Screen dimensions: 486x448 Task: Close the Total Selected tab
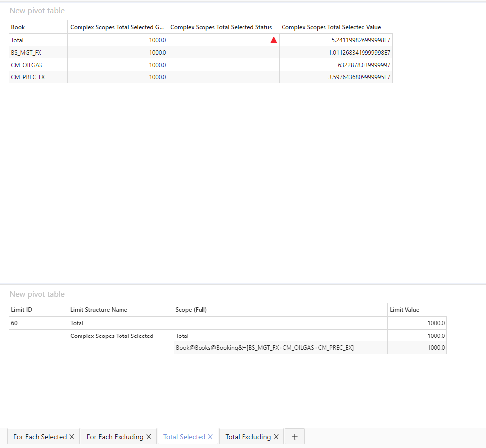pyautogui.click(x=210, y=437)
